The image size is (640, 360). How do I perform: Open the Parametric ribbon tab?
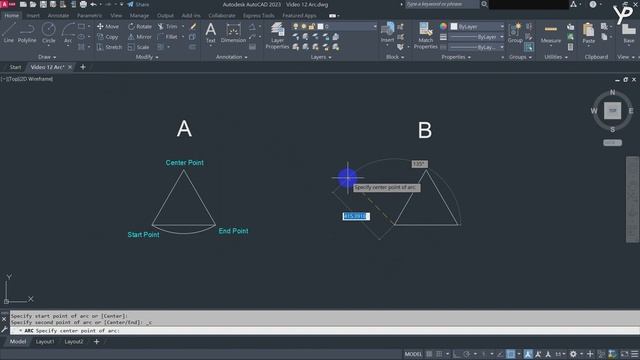[x=89, y=16]
